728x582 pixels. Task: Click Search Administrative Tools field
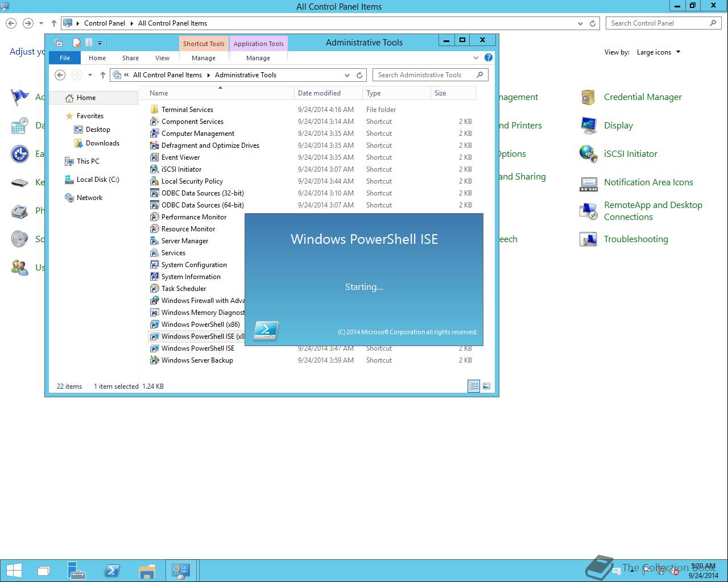pos(431,75)
